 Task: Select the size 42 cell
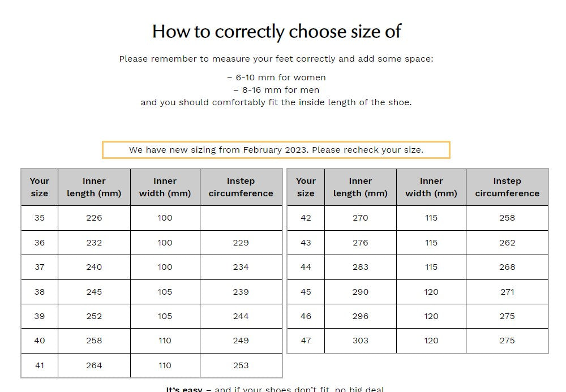306,218
